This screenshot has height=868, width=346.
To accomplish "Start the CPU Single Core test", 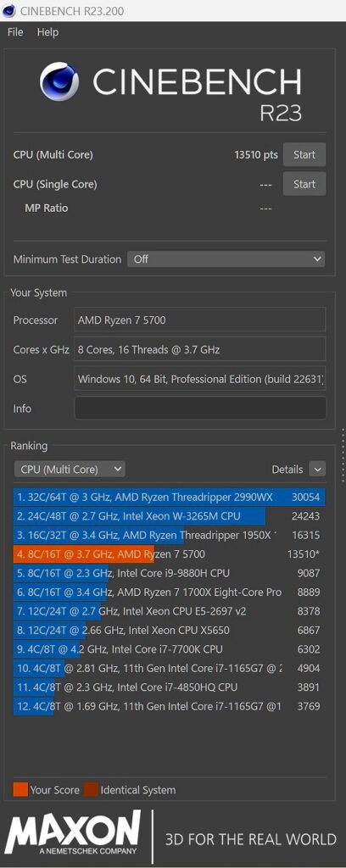I will click(x=304, y=184).
